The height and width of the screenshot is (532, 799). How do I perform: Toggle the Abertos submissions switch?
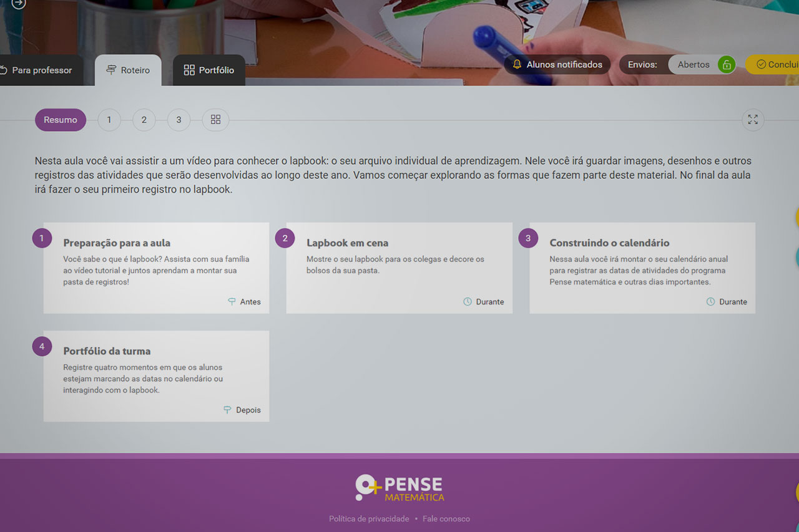tap(702, 64)
